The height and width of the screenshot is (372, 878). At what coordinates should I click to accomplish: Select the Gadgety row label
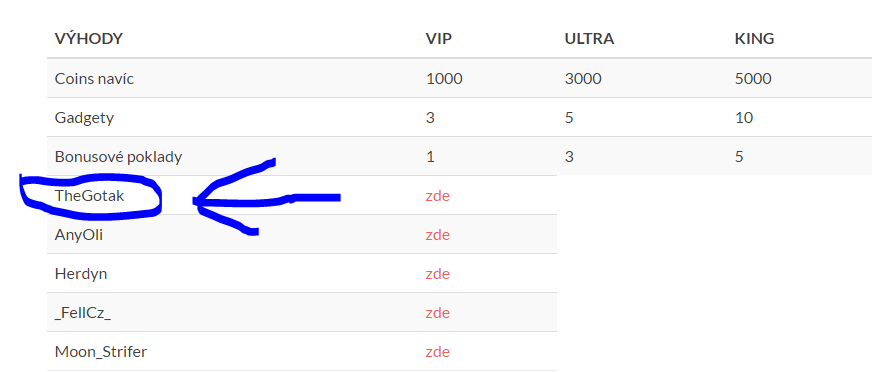pos(85,118)
